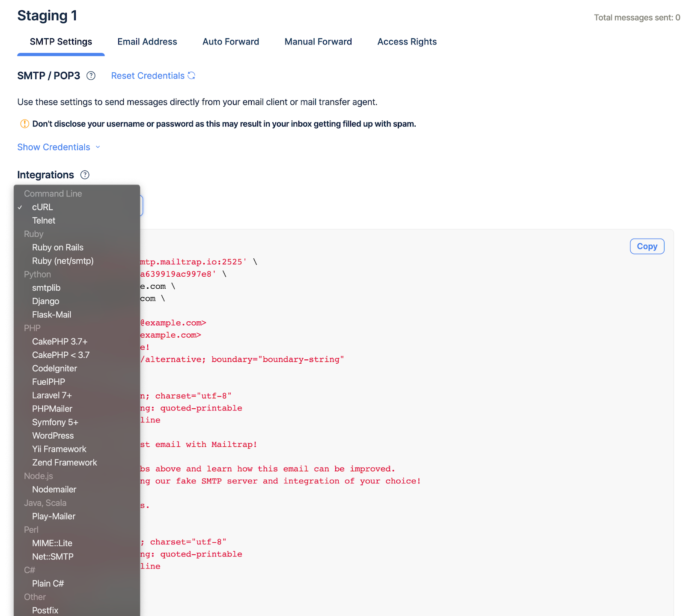Copy the integration code snippet
Viewport: 685px width, 616px height.
(x=647, y=246)
